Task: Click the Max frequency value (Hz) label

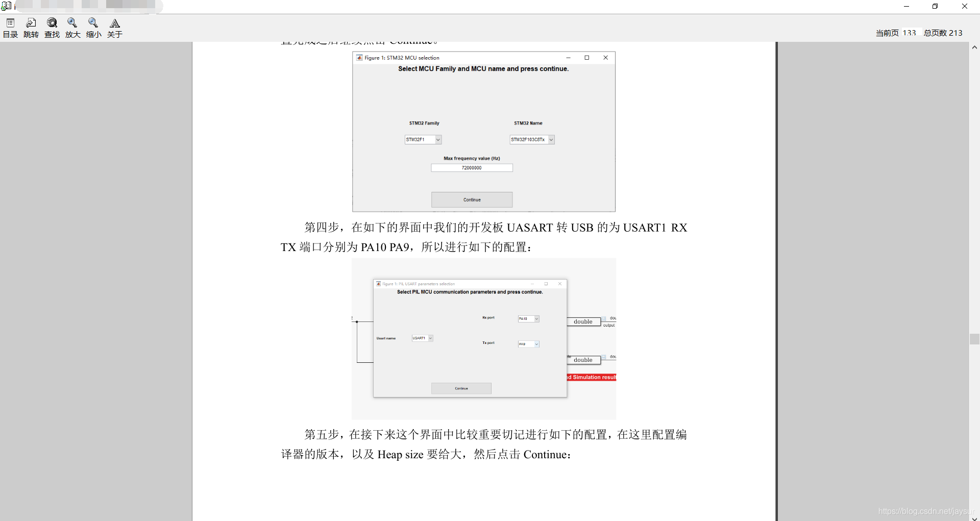Action: coord(472,158)
